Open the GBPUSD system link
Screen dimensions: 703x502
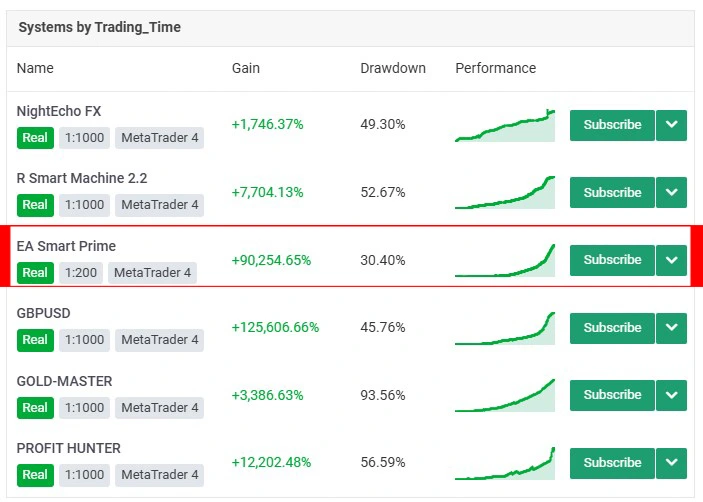coord(44,313)
